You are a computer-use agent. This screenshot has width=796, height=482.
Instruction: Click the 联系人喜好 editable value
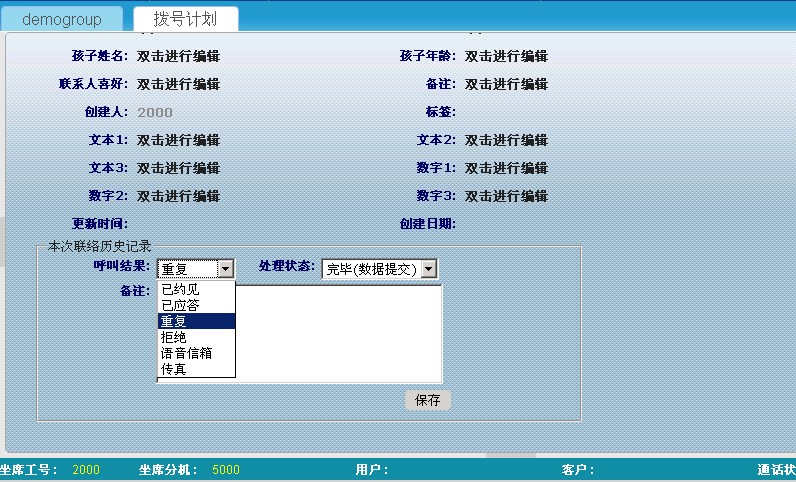(178, 84)
